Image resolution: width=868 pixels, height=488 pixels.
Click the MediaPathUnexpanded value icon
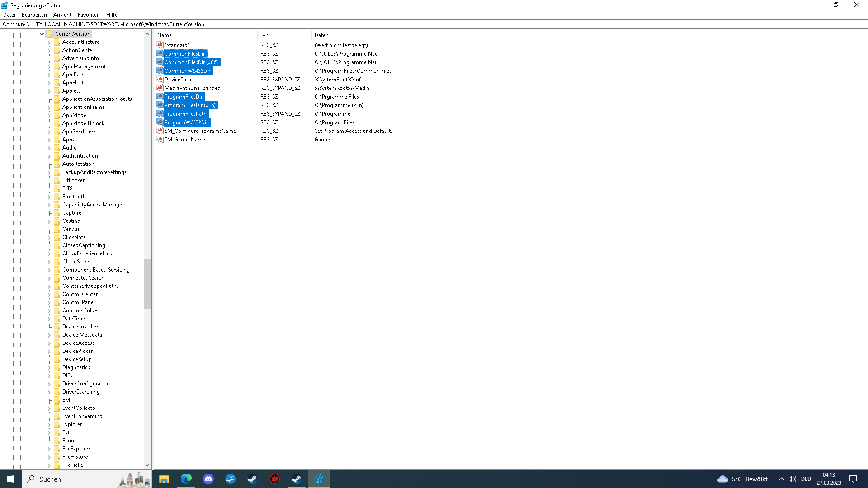(x=160, y=88)
